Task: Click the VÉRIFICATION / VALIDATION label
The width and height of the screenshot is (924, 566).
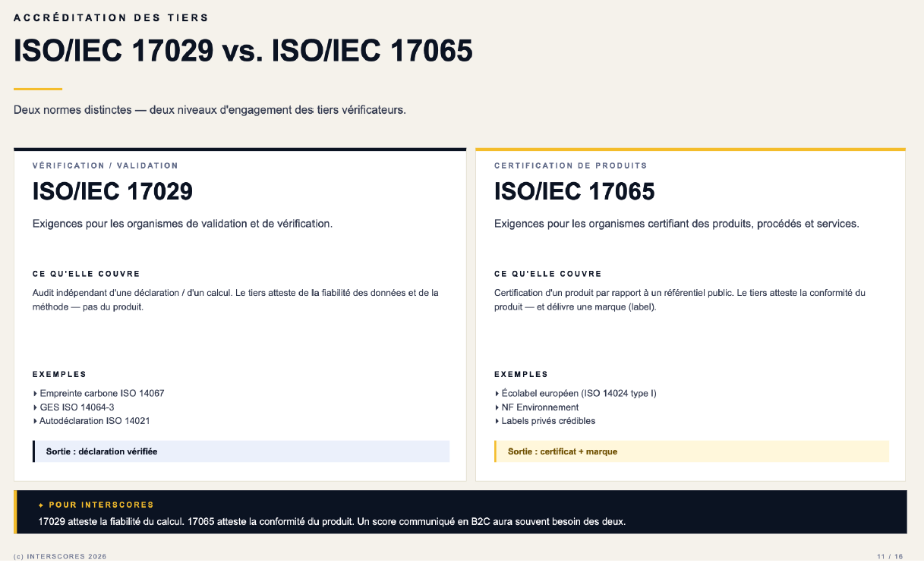Action: pyautogui.click(x=105, y=165)
